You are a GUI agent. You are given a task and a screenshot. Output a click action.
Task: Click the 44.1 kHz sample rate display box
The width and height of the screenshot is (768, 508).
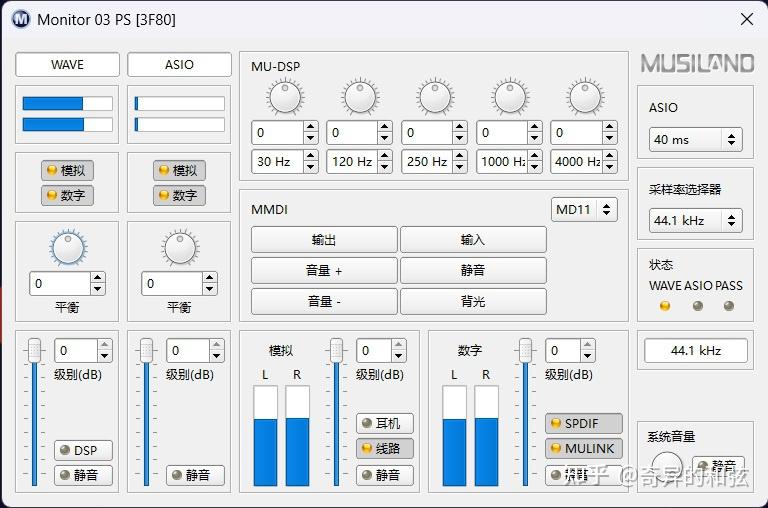pyautogui.click(x=696, y=351)
